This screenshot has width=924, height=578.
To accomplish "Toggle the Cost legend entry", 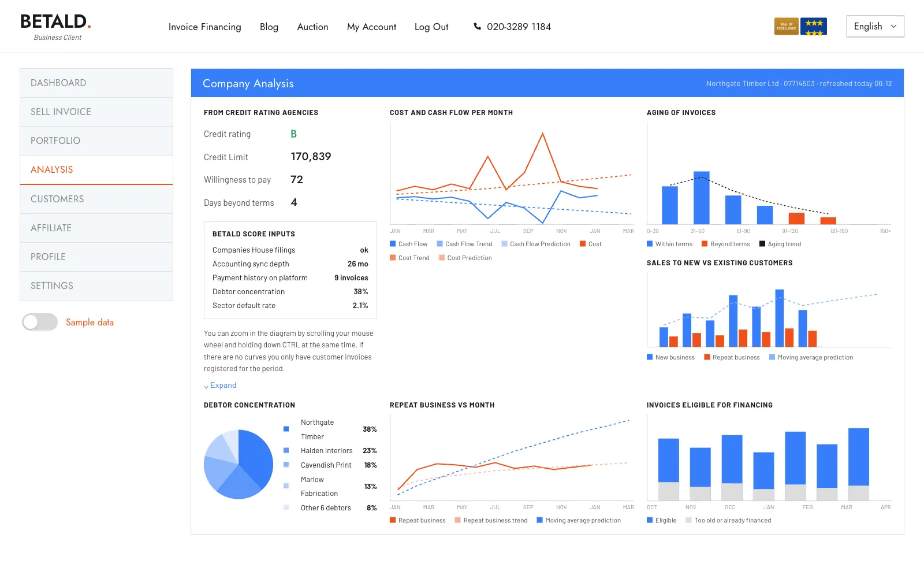I will point(591,244).
